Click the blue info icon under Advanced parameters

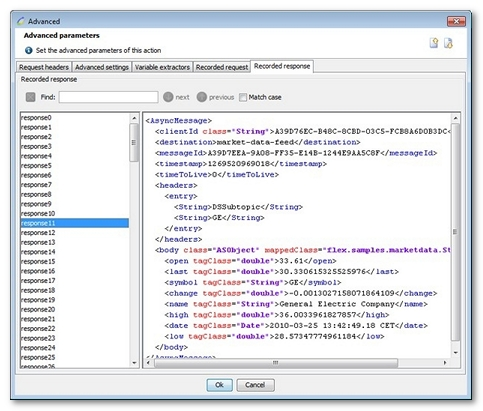(29, 50)
